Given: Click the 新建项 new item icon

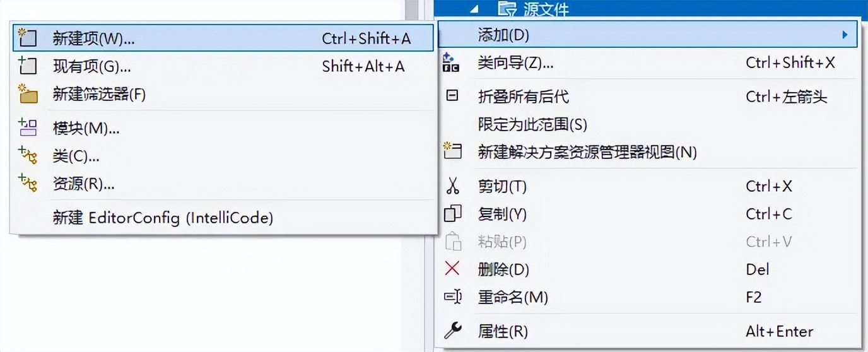Looking at the screenshot, I should click(27, 38).
